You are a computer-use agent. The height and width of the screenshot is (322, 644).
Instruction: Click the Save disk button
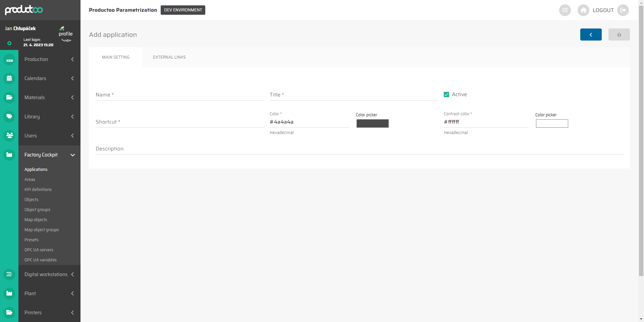[619, 35]
